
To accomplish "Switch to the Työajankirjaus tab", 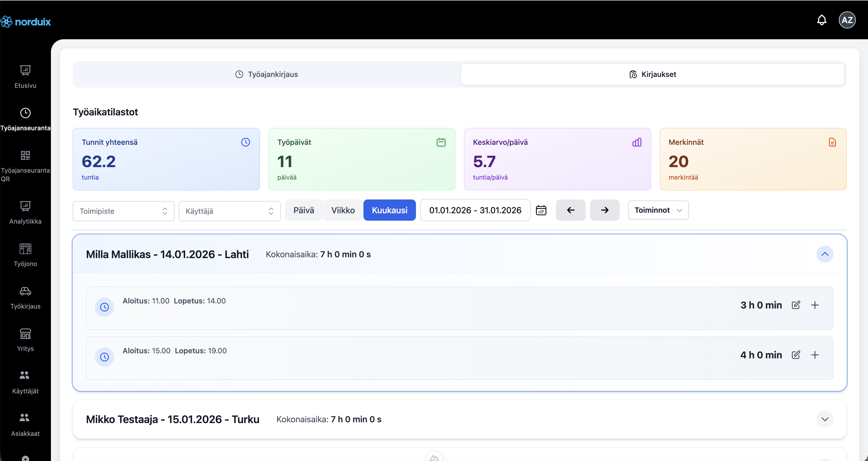I will [x=267, y=74].
